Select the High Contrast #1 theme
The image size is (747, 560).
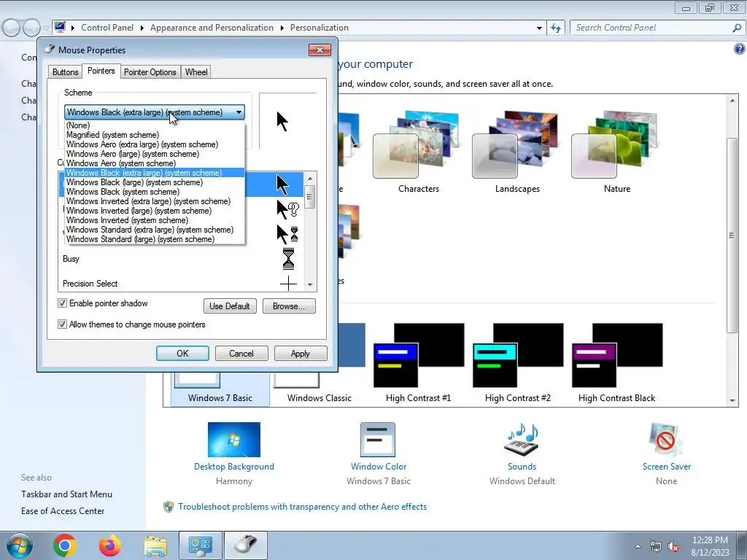click(418, 363)
